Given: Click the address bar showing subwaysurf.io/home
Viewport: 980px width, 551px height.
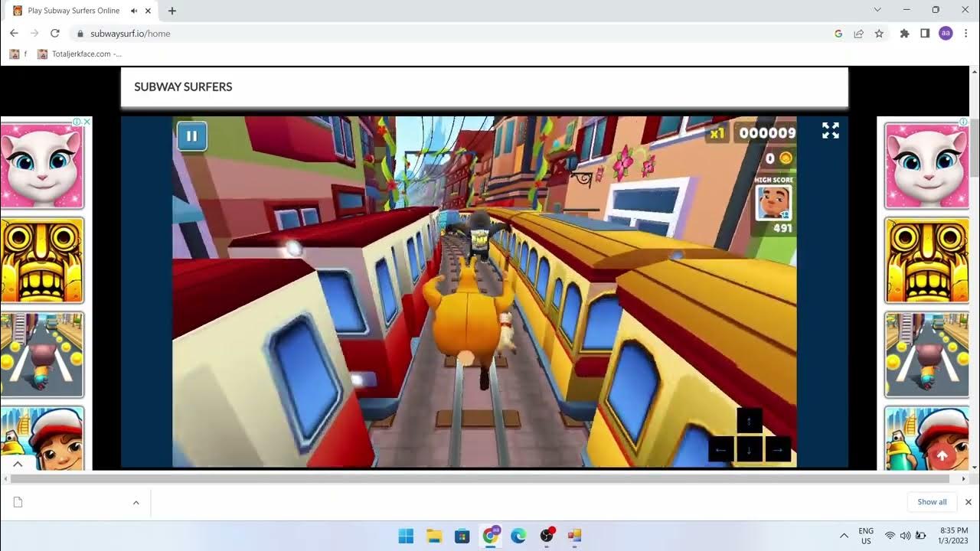Looking at the screenshot, I should pyautogui.click(x=452, y=34).
